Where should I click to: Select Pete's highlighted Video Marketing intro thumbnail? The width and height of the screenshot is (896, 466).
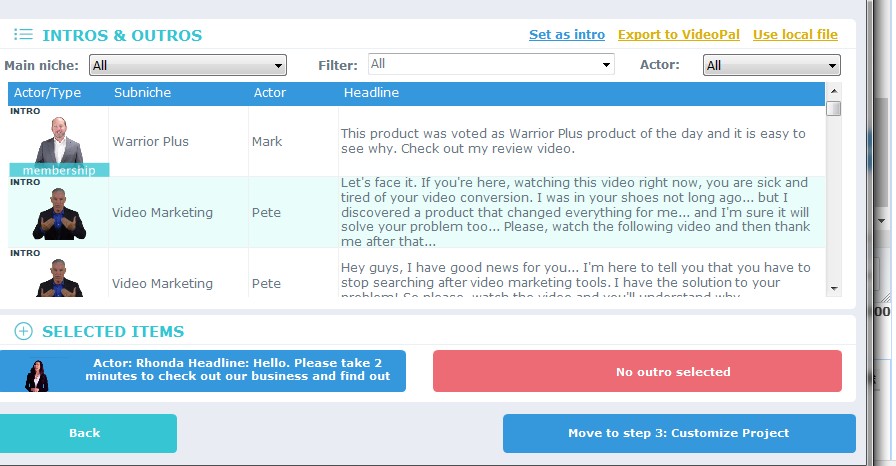[59, 212]
